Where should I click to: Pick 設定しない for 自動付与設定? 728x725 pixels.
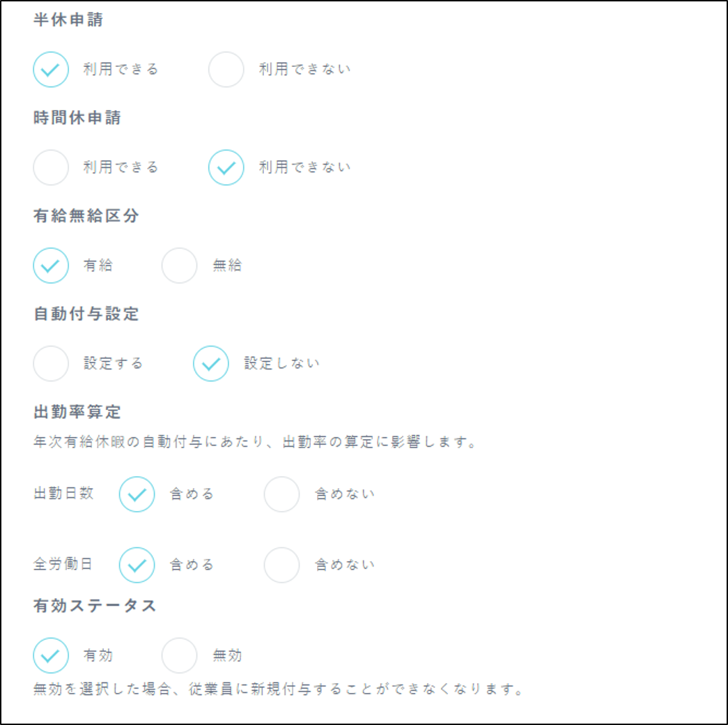211,363
